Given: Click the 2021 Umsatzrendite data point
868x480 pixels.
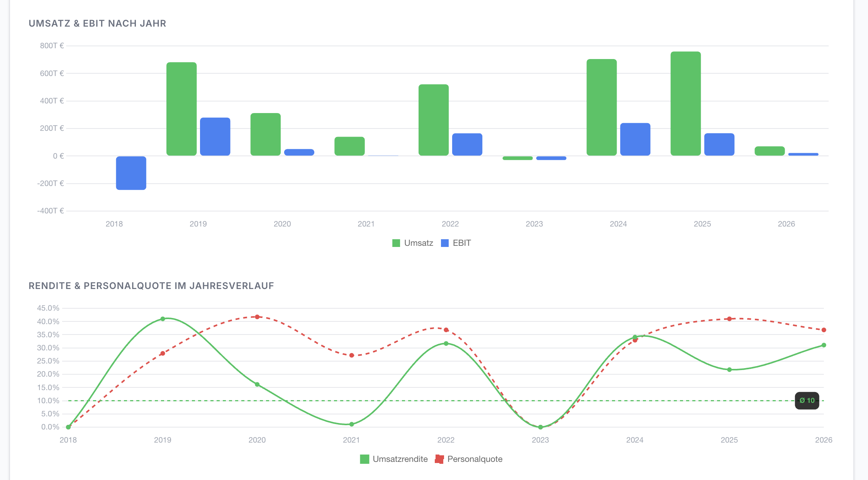Looking at the screenshot, I should click(352, 424).
